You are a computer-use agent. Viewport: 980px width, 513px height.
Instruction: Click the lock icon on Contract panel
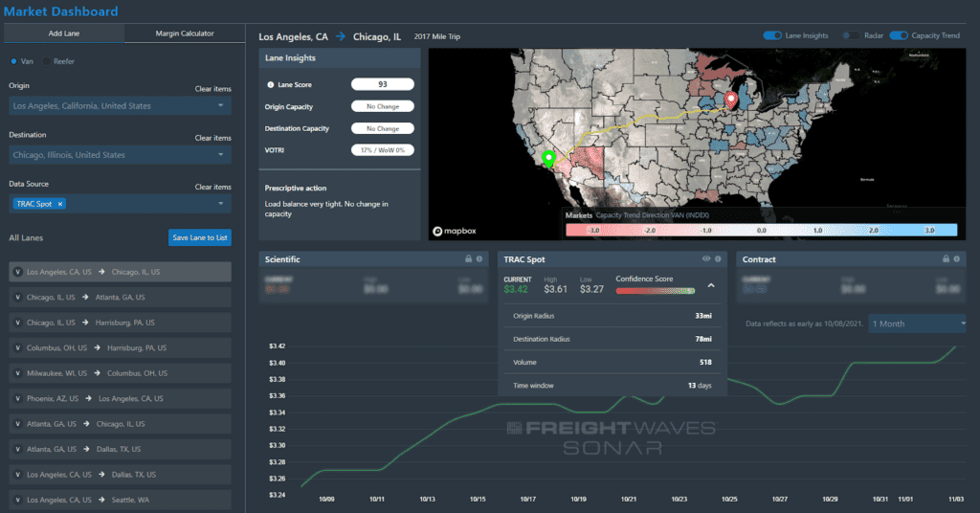[x=944, y=259]
